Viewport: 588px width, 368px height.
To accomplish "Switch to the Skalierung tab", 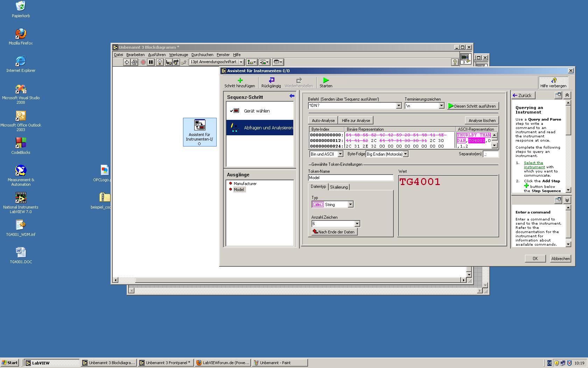I will tap(339, 187).
